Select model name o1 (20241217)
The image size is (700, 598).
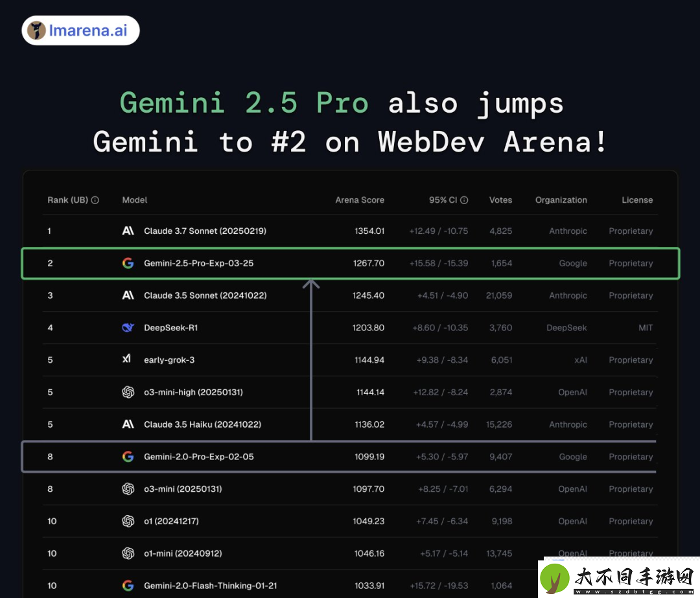coord(171,521)
